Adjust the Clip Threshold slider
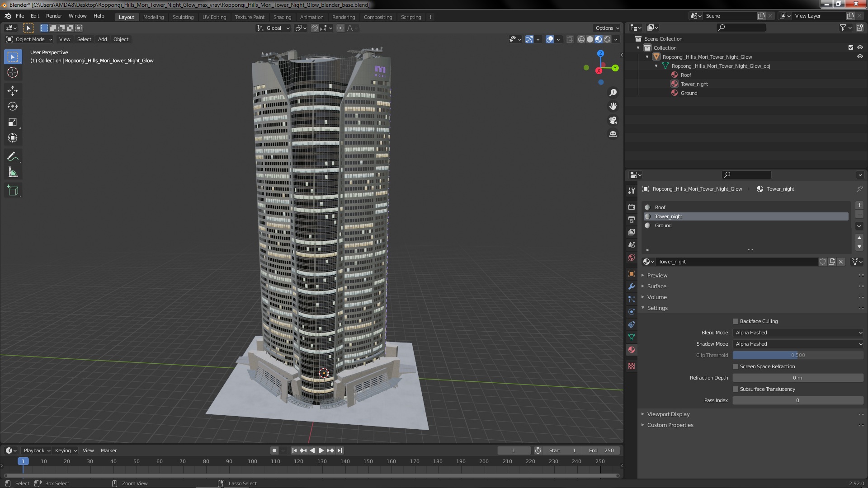This screenshot has width=868, height=488. pyautogui.click(x=798, y=355)
